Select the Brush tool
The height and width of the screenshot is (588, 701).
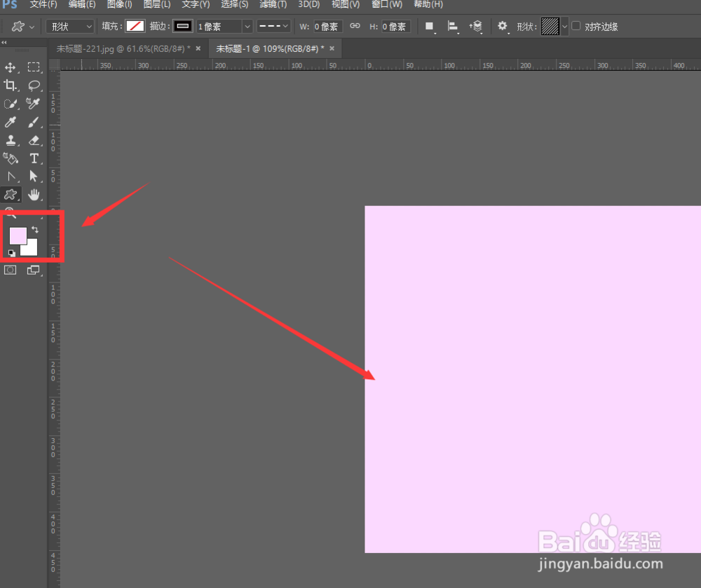pos(34,122)
